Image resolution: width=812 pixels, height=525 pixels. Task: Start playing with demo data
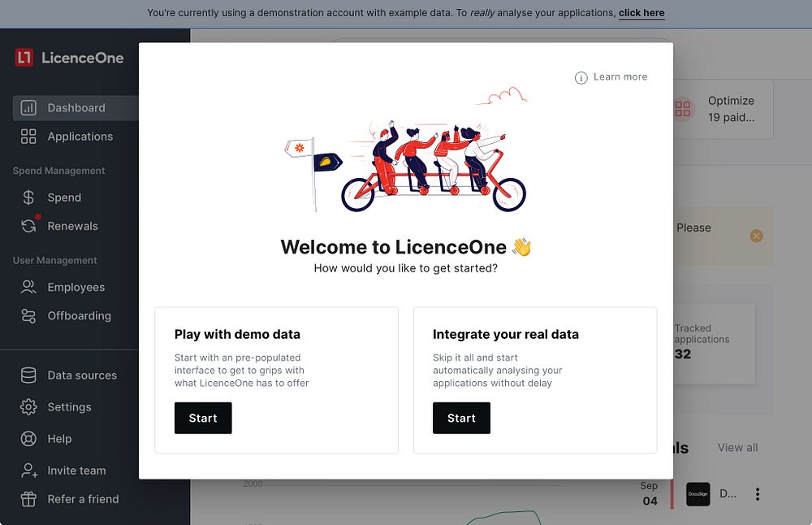pyautogui.click(x=203, y=418)
